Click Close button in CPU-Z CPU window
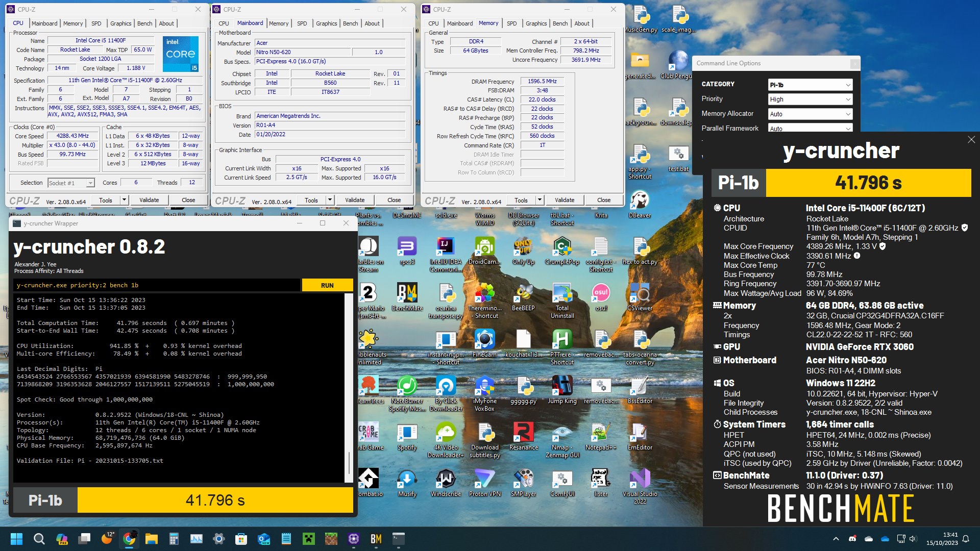 coord(188,200)
